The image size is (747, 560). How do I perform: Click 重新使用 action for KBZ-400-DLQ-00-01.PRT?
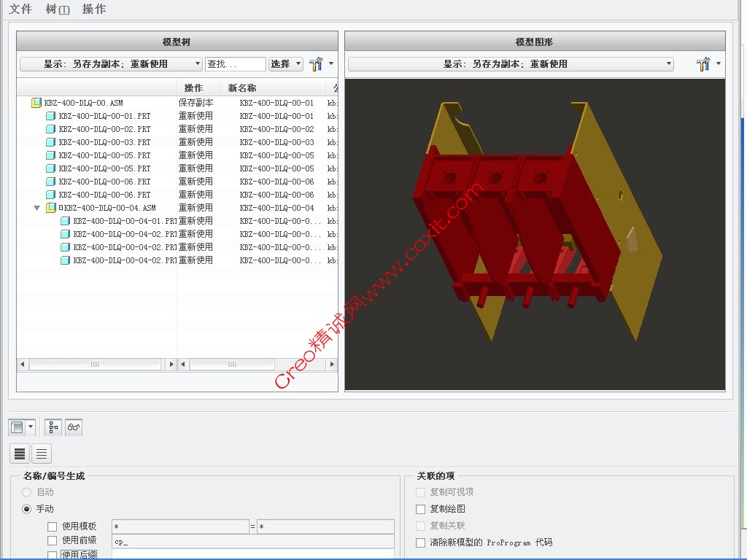point(196,116)
